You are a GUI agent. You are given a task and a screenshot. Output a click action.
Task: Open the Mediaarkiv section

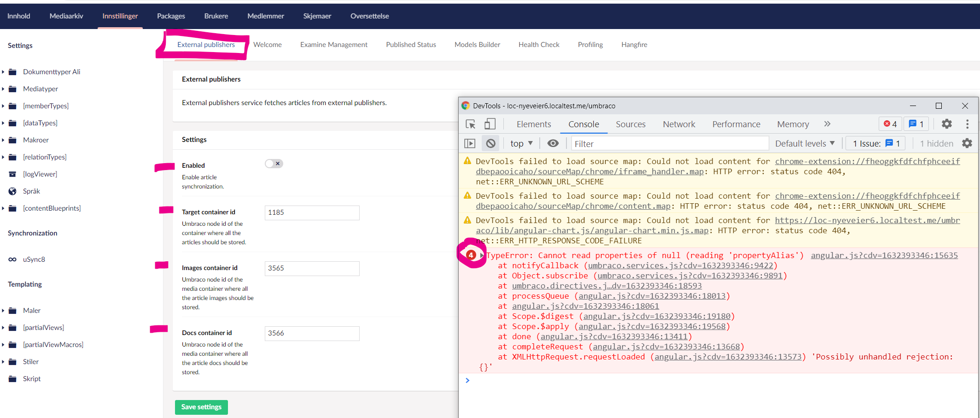(x=66, y=16)
